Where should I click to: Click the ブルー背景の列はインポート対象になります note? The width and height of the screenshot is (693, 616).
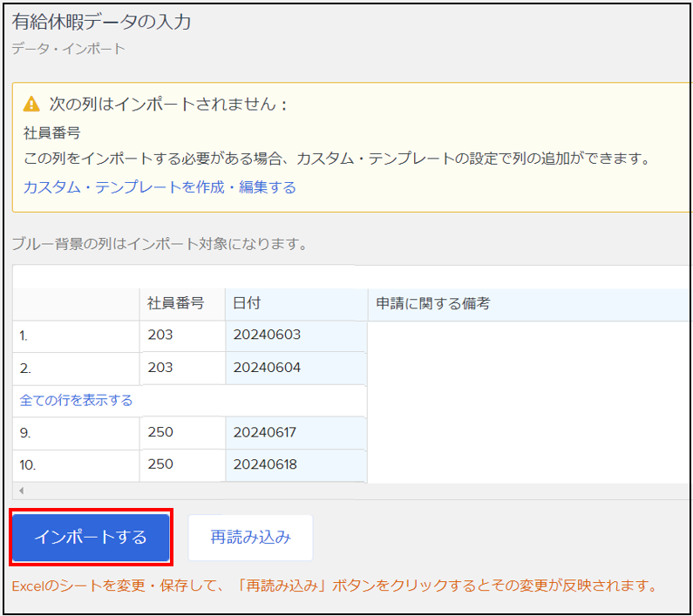(160, 244)
